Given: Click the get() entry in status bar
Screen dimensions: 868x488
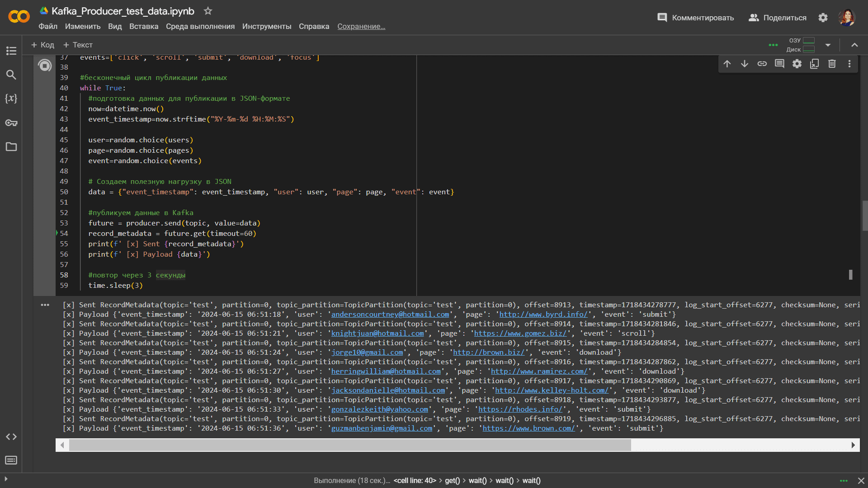Looking at the screenshot, I should click(x=453, y=481).
